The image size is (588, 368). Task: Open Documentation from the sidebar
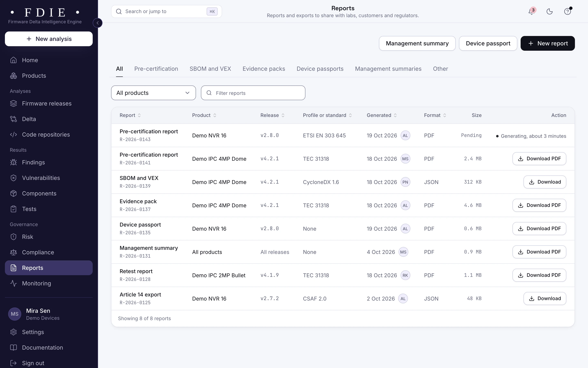pos(49,348)
